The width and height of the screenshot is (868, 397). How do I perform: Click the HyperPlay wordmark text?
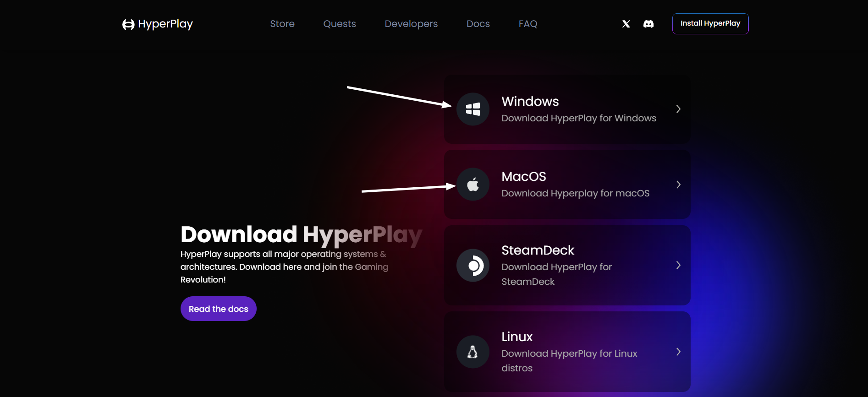click(165, 24)
